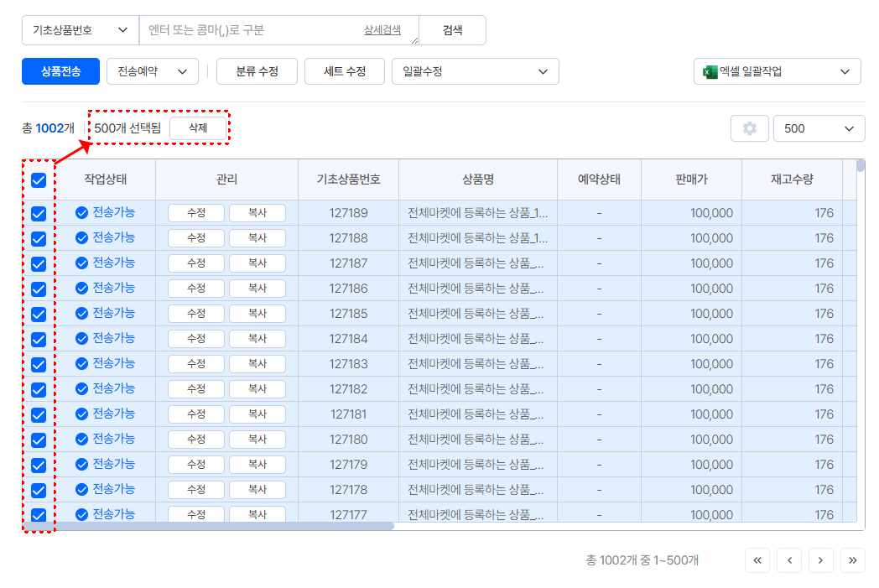Click the 전송가능 status icon for product 127180
Viewport: 879px width, 588px height.
[x=81, y=440]
